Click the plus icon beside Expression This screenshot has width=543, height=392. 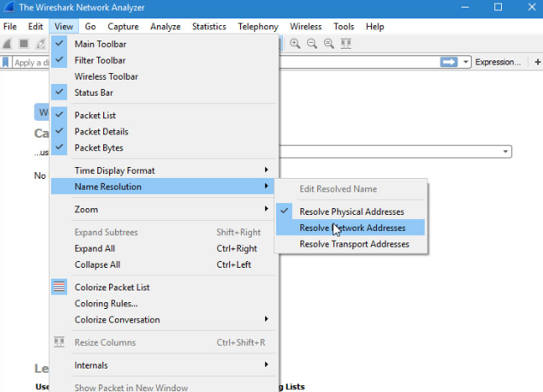click(537, 62)
